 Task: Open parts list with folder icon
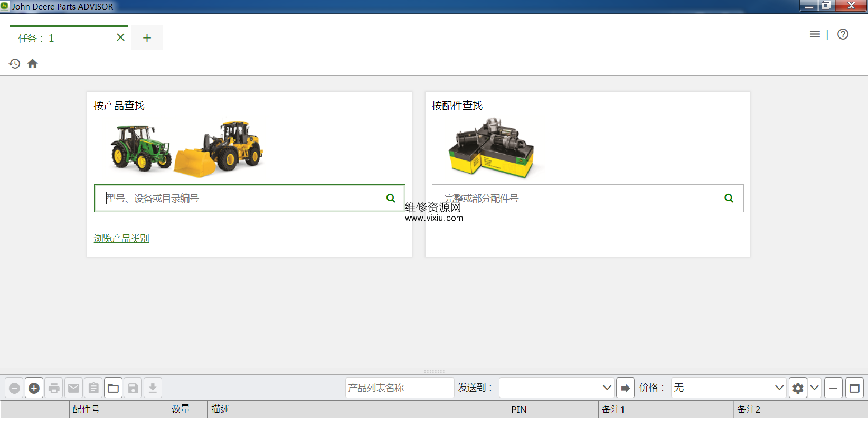(x=113, y=389)
